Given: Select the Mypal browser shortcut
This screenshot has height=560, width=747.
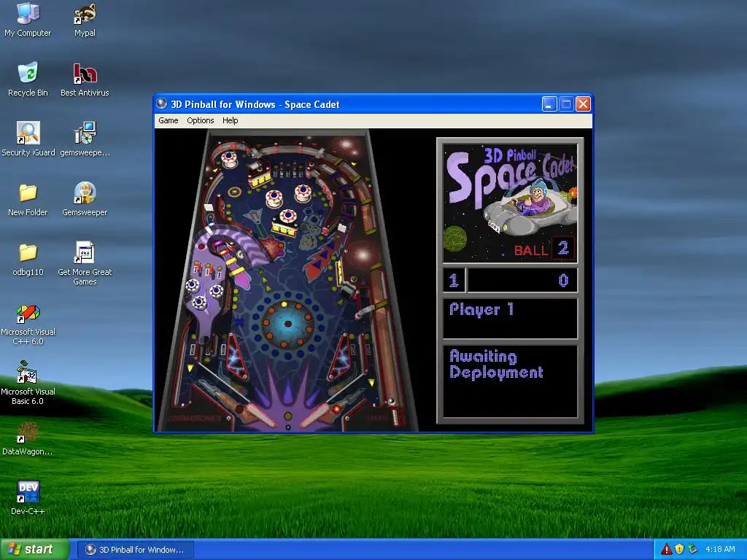Looking at the screenshot, I should click(85, 19).
